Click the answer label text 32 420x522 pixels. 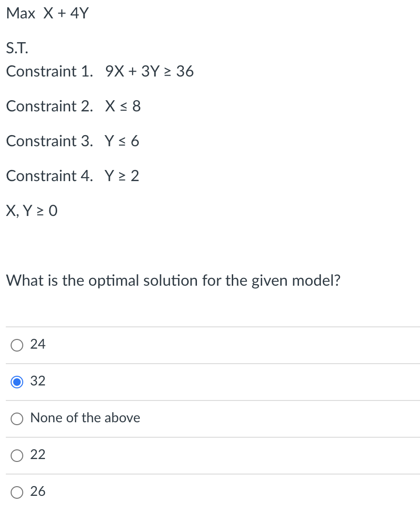point(38,381)
